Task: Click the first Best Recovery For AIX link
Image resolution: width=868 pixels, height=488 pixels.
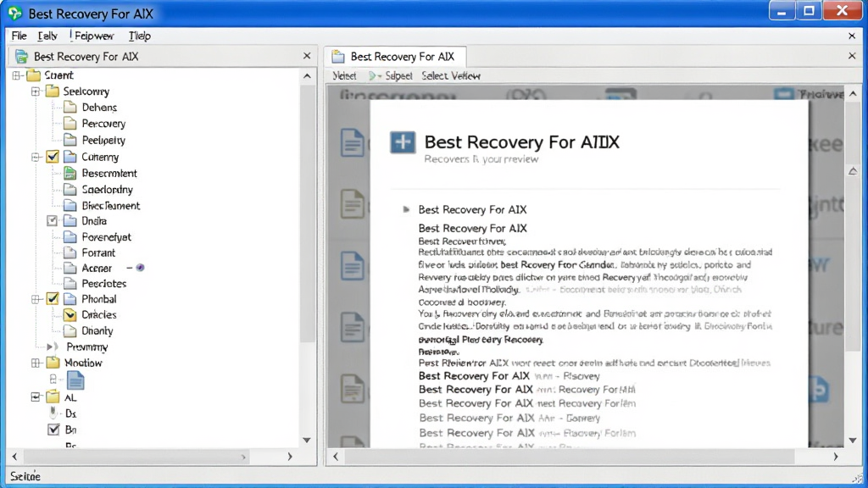Action: point(472,210)
